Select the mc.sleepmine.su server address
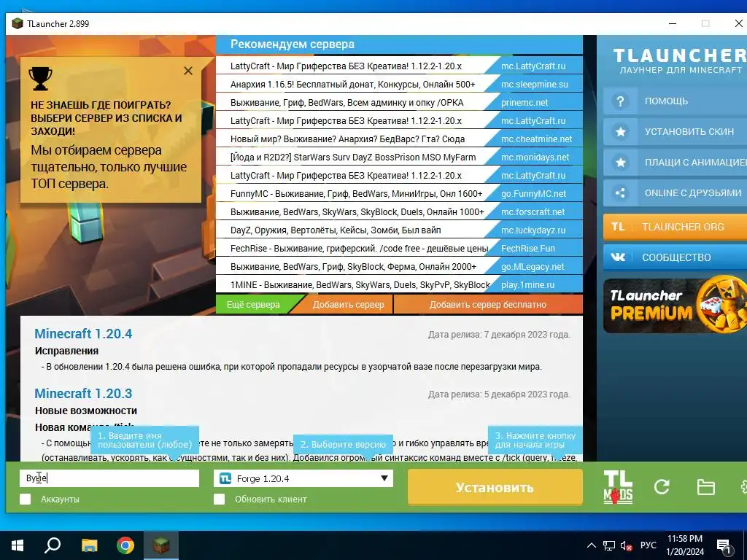 click(535, 85)
